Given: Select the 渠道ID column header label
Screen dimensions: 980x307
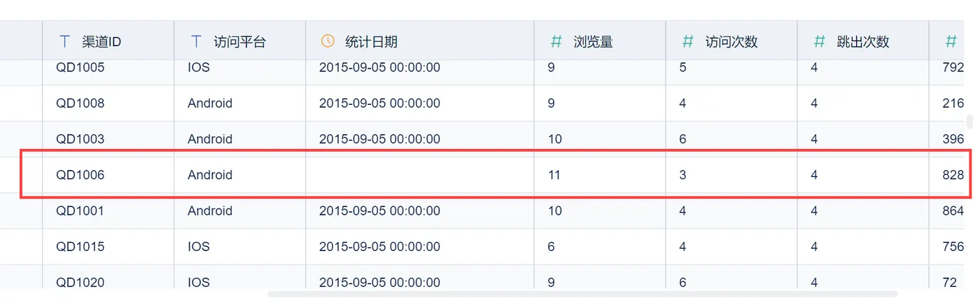Looking at the screenshot, I should click(x=101, y=42).
